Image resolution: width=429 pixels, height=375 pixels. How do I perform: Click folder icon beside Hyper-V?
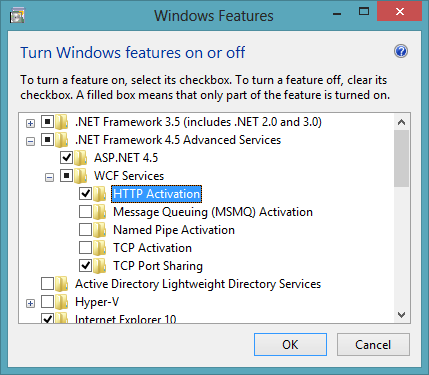coord(61,302)
